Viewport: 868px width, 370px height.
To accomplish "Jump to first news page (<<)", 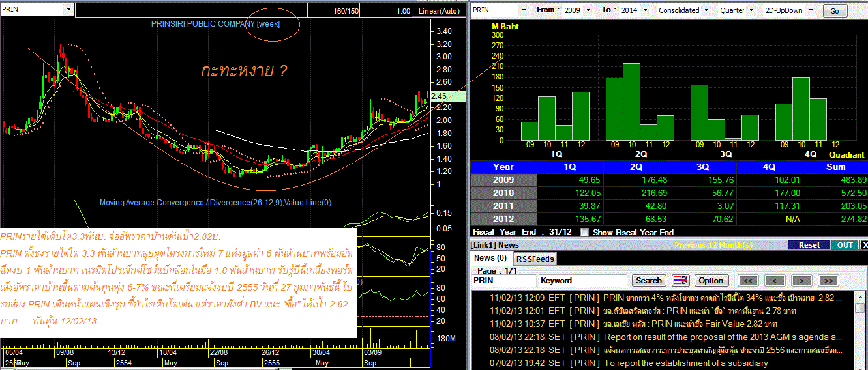I will pos(749,281).
